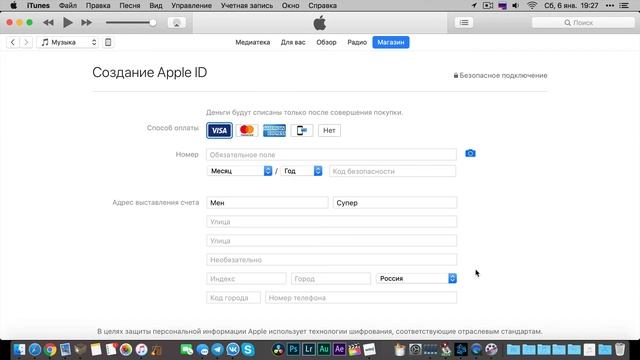Open Lightroom from the Dock
Viewport: 640px width, 360px height.
(309, 349)
